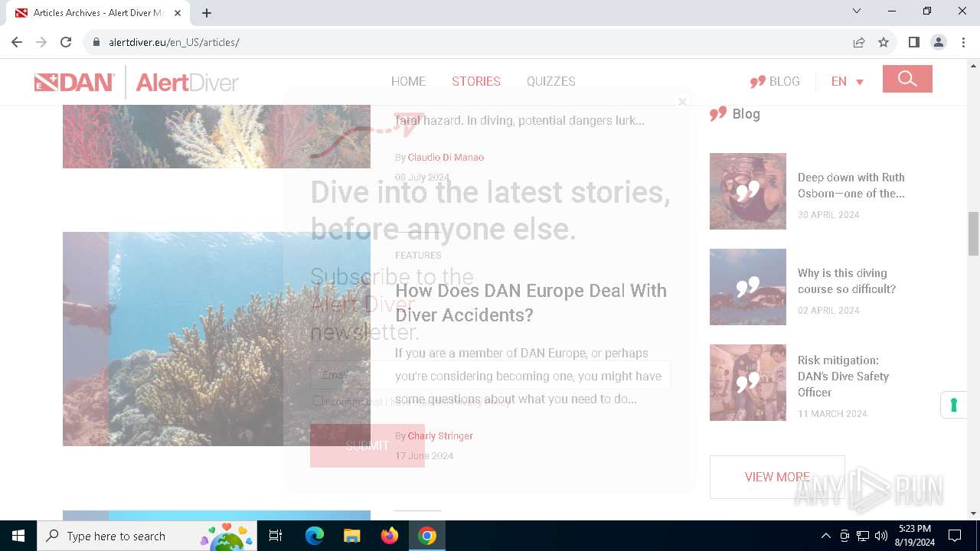The width and height of the screenshot is (980, 551).
Task: Click the Ruth Osborn blog thumbnail
Action: [x=748, y=191]
